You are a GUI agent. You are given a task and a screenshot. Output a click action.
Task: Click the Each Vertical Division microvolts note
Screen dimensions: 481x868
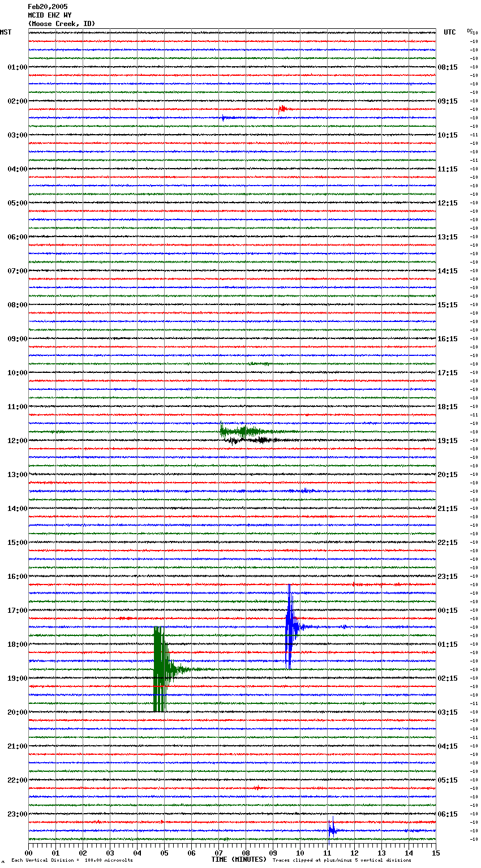pos(72,860)
